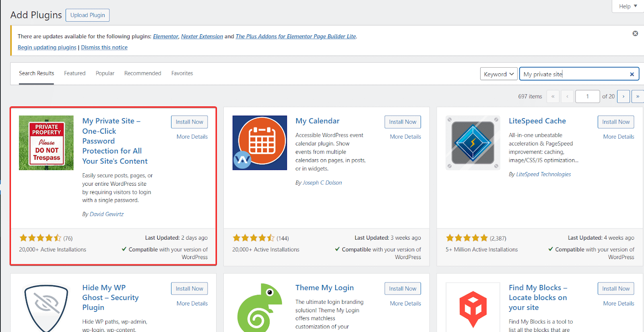The image size is (644, 332).
Task: Open the Elementor update link
Action: 165,36
